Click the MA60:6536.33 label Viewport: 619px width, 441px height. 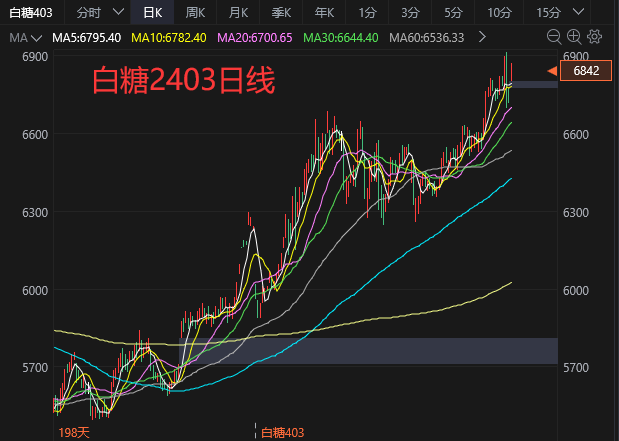pos(426,38)
